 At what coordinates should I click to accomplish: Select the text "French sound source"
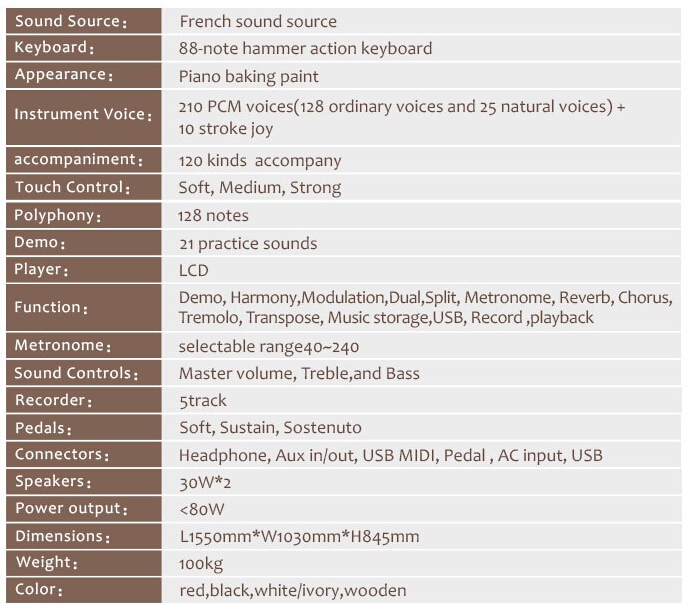(x=258, y=21)
